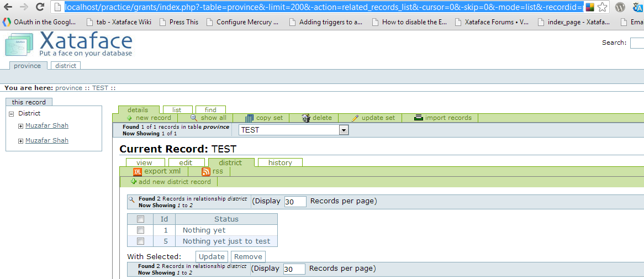Click the browser forward arrow
The image size is (644, 279).
[24, 7]
